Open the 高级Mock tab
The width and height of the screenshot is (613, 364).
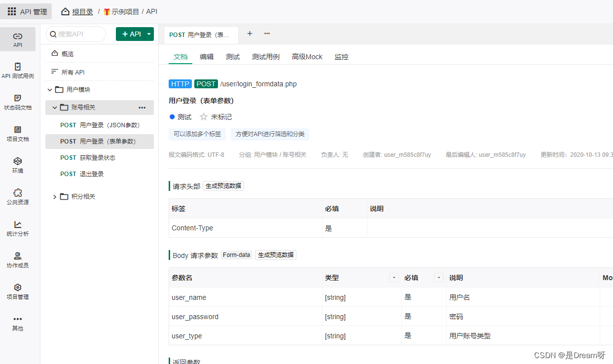[307, 57]
